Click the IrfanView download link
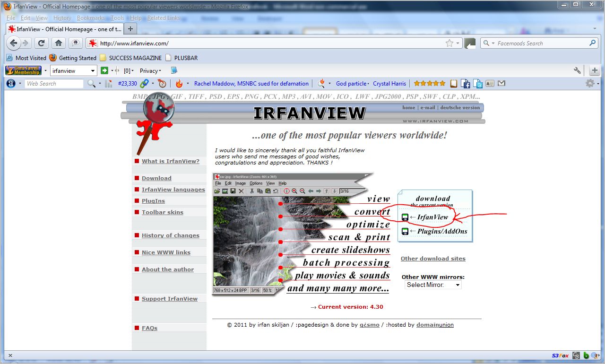Viewport: 605px width, 364px height. point(432,217)
